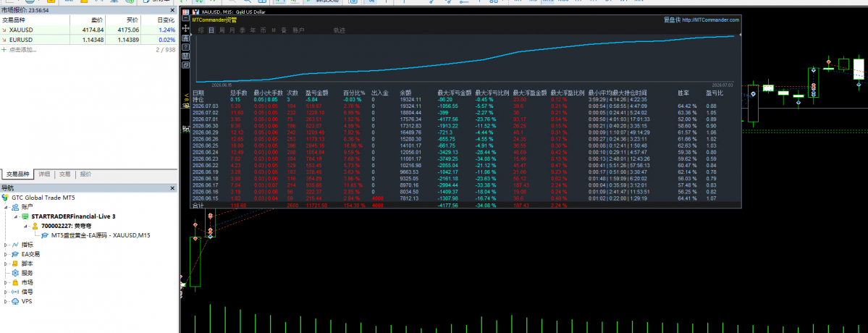Click the red arrow icon beside XAUUSD
Image resolution: width=868 pixels, height=333 pixels.
tap(5, 30)
